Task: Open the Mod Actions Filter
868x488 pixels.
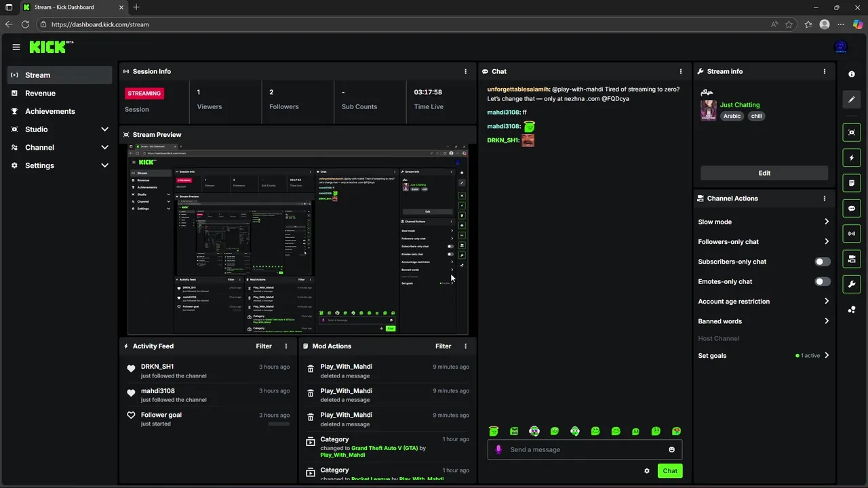Action: 443,346
